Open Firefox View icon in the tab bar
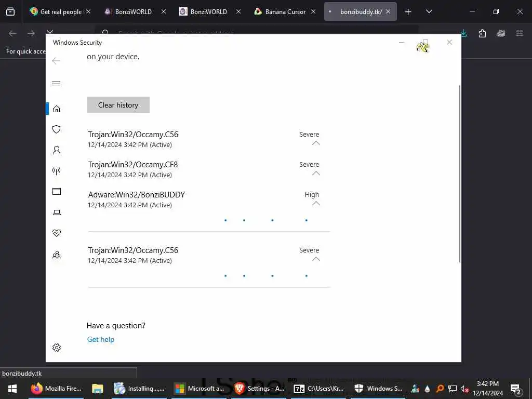The height and width of the screenshot is (399, 532). [10, 11]
